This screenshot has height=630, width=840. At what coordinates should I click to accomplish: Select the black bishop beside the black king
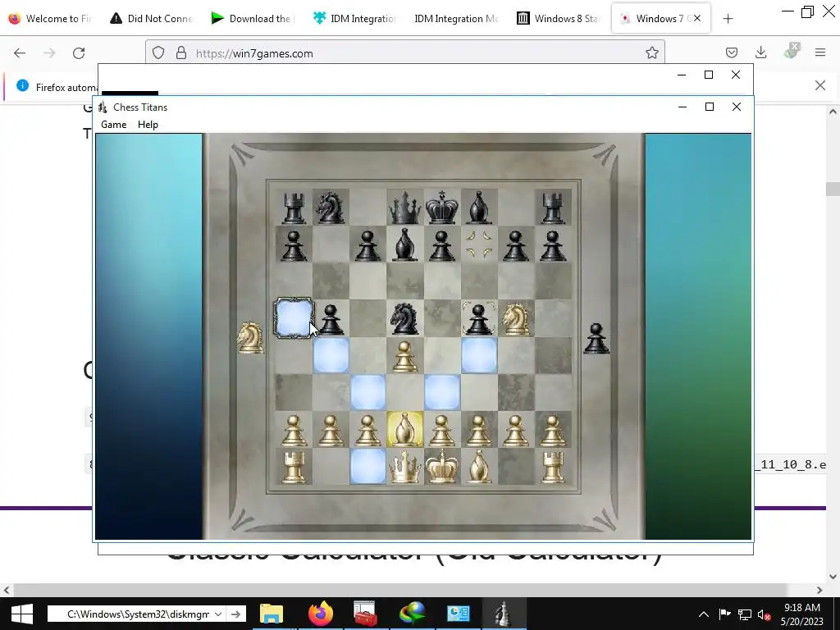click(x=479, y=208)
